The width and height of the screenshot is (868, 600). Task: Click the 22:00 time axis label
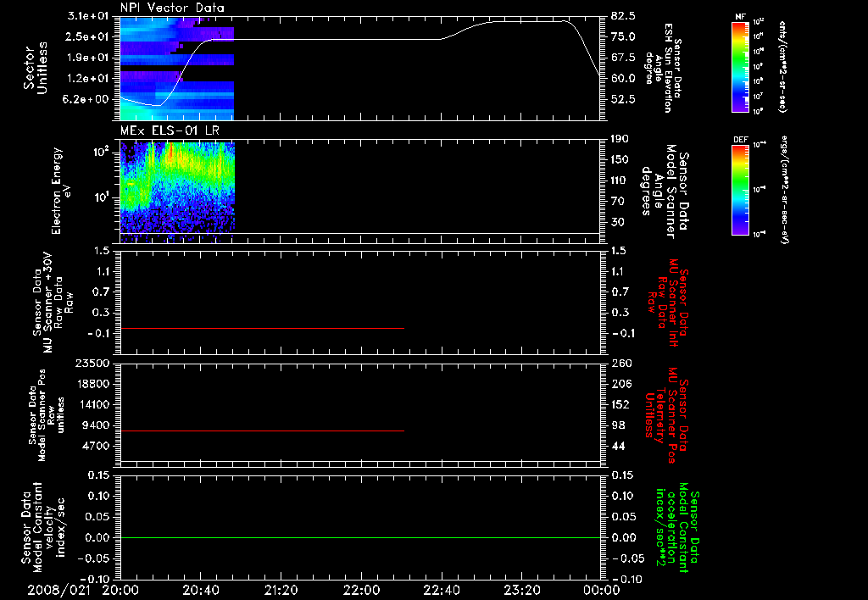361,590
